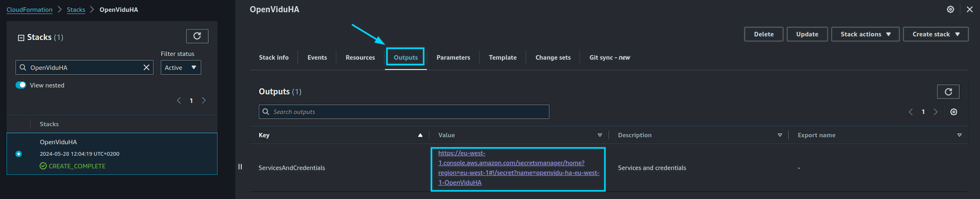Switch to the Events tab

click(x=317, y=58)
